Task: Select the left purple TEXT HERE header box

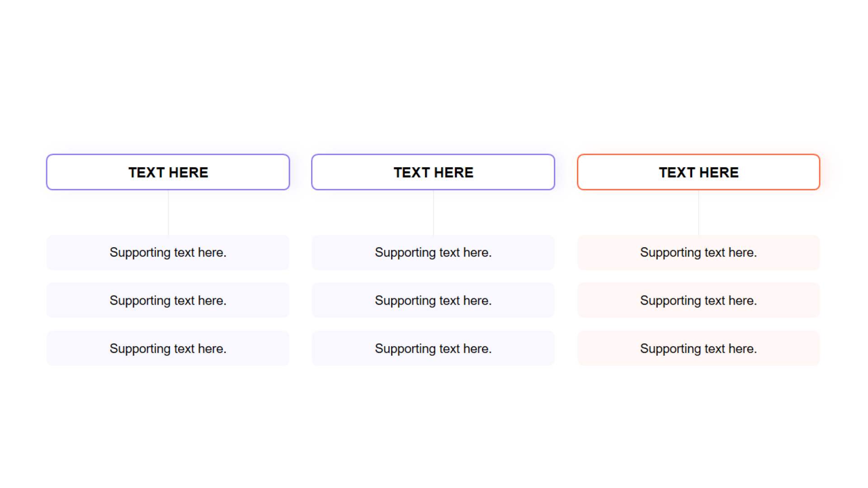Action: 168,172
